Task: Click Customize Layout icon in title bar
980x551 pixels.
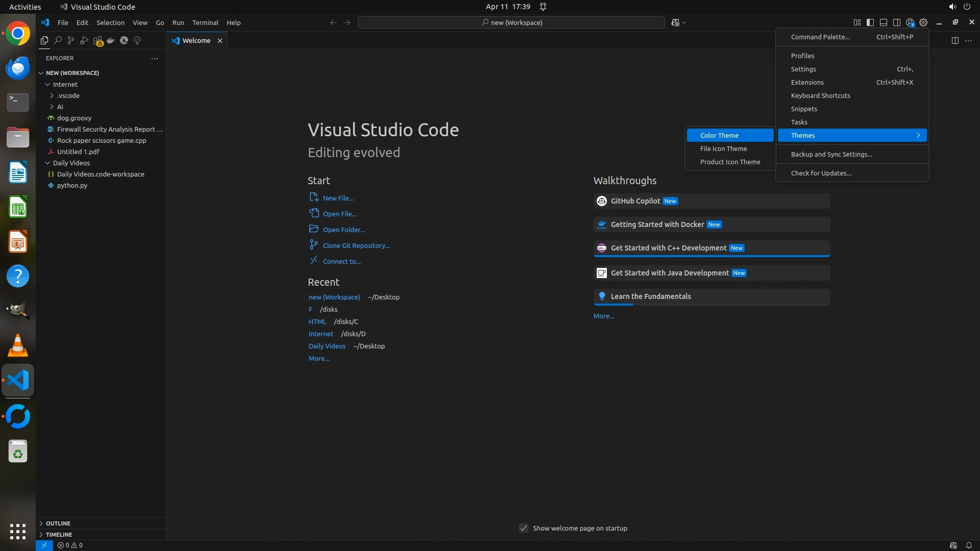Action: (857, 22)
